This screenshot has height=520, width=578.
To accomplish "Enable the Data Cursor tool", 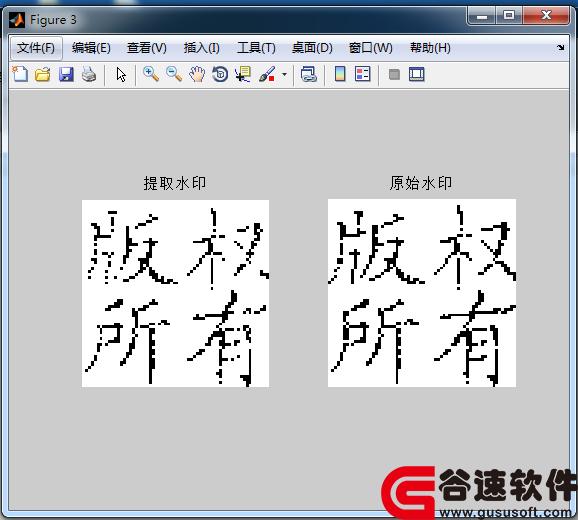I will 243,74.
